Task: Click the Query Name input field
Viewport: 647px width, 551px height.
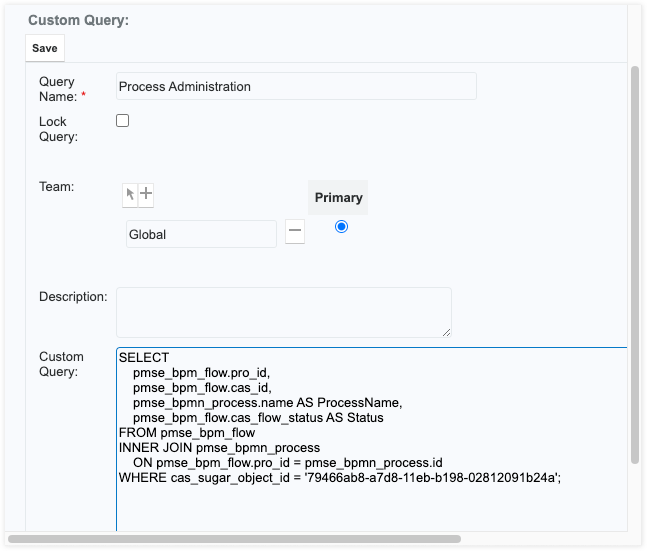Action: pyautogui.click(x=296, y=86)
